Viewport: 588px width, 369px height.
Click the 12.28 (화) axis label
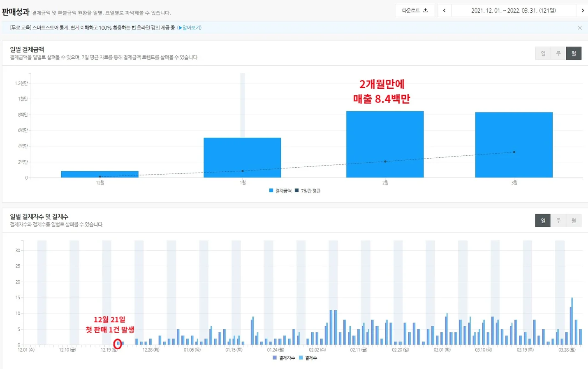pyautogui.click(x=151, y=350)
